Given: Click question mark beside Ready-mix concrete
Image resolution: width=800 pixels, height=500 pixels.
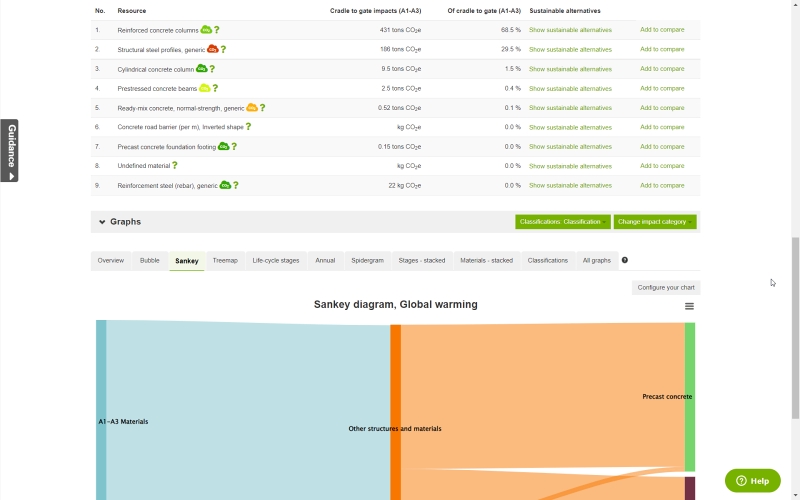Looking at the screenshot, I should point(262,108).
